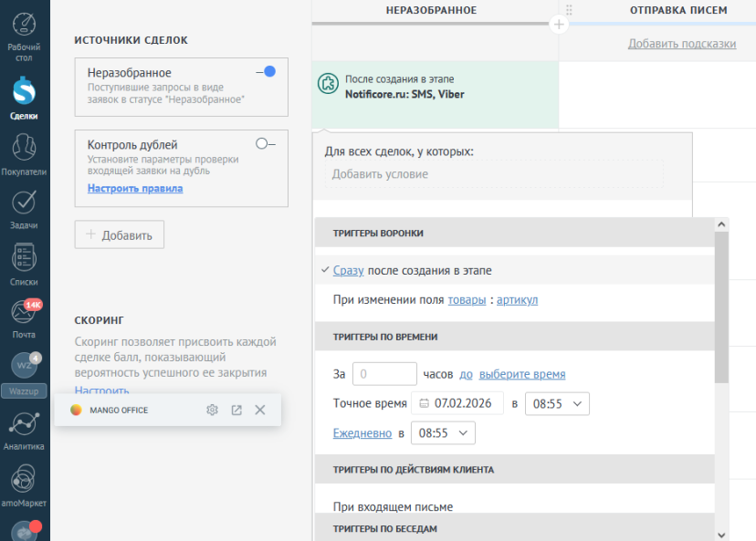The image size is (756, 541).
Task: Open amoМаркет in the sidebar
Action: coord(24,485)
